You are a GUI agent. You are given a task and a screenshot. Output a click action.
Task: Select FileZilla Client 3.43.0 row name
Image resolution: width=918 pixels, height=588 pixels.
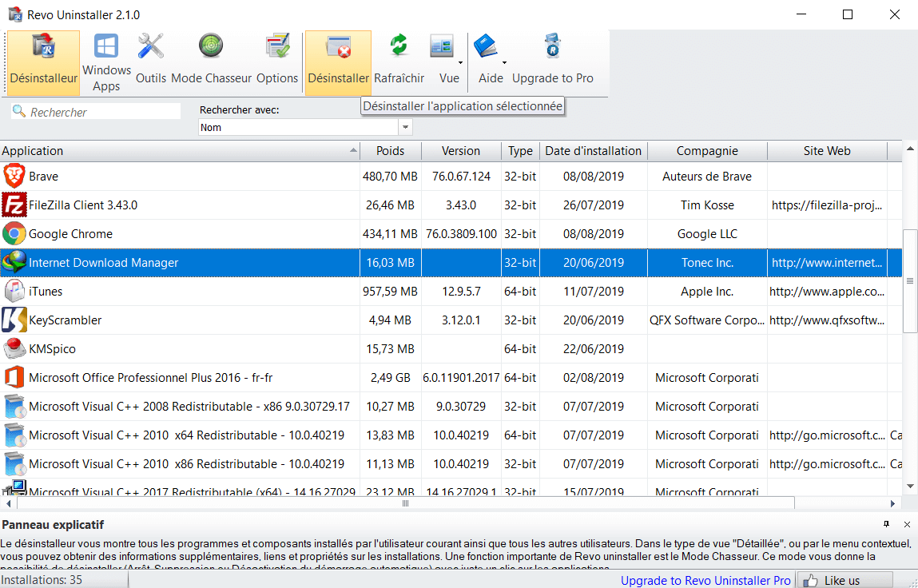[x=83, y=205]
